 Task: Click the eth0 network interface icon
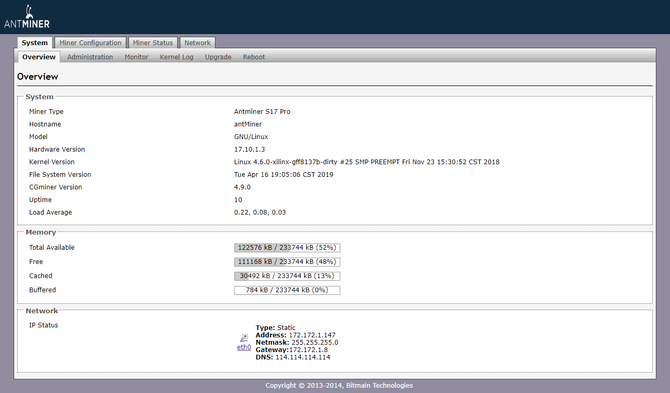click(244, 338)
